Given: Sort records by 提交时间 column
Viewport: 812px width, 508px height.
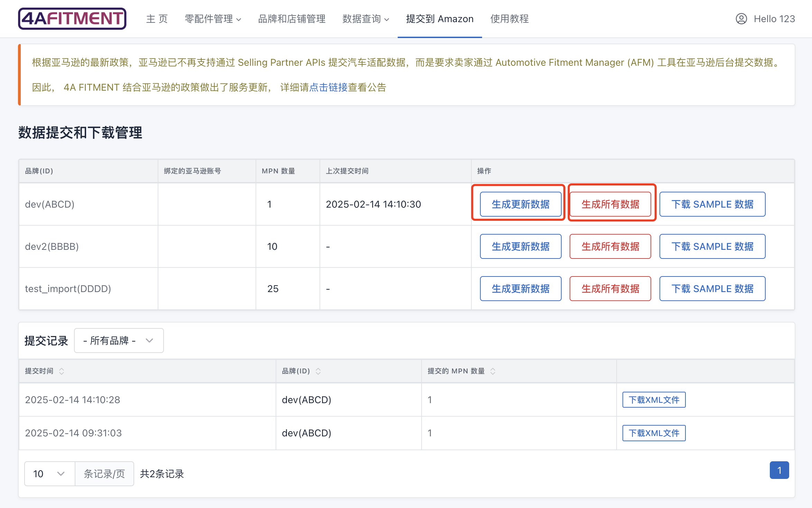Looking at the screenshot, I should click(62, 371).
